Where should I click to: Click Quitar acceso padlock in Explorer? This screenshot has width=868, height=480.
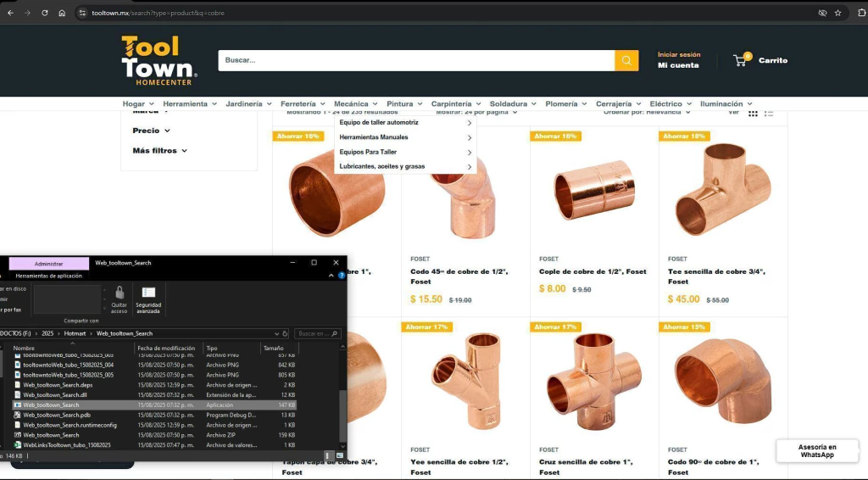pyautogui.click(x=119, y=299)
